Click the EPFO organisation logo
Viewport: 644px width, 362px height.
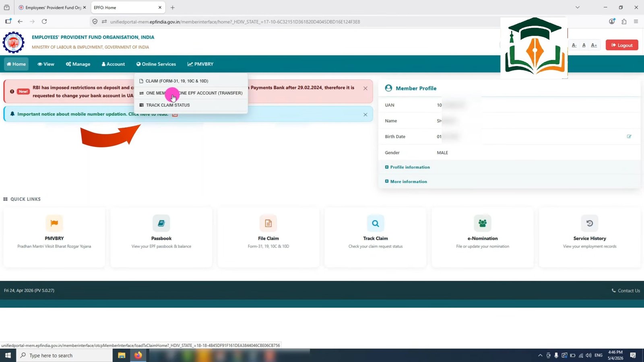tap(14, 42)
